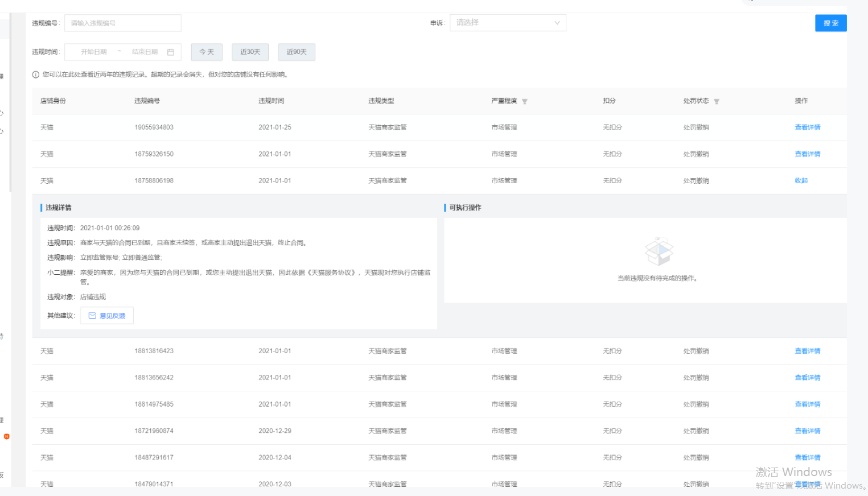This screenshot has height=496, width=868.
Task: Click the 店铺违规 violation target value
Action: click(x=93, y=297)
